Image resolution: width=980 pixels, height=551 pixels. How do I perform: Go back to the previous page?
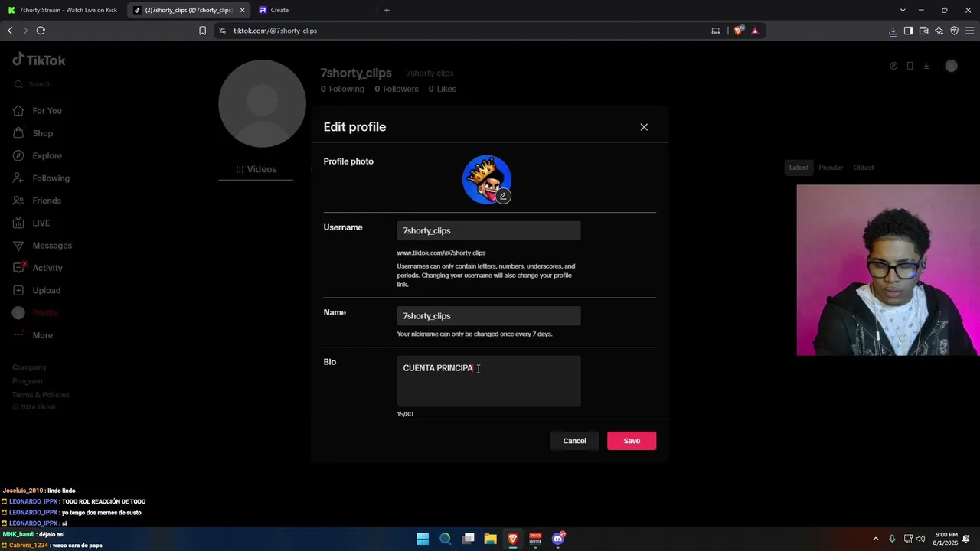pos(10,31)
